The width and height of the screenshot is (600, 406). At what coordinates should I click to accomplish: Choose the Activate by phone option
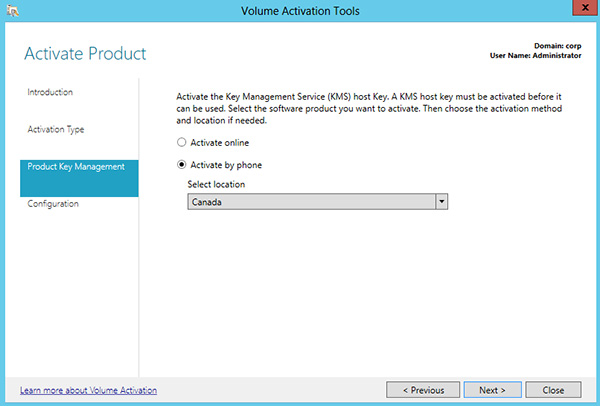[x=182, y=165]
